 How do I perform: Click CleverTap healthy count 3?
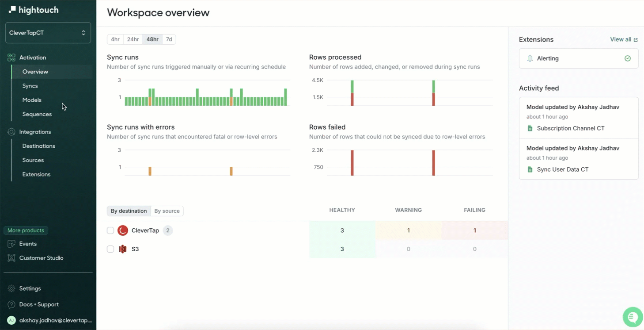pos(342,230)
